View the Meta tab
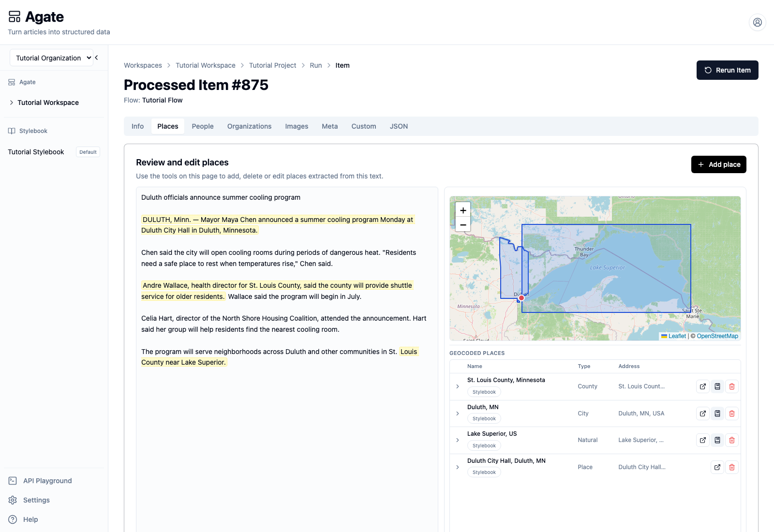This screenshot has width=774, height=532. pyautogui.click(x=330, y=126)
